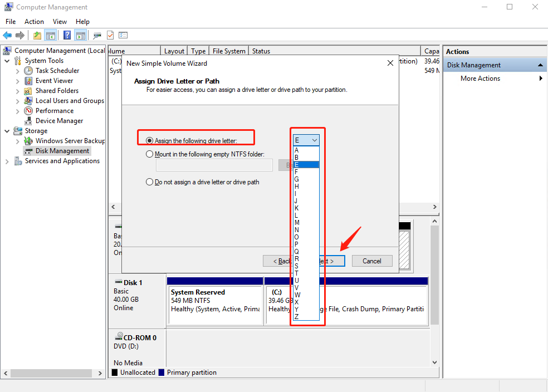This screenshot has height=392, width=548.
Task: Open the Help menu
Action: pyautogui.click(x=82, y=22)
